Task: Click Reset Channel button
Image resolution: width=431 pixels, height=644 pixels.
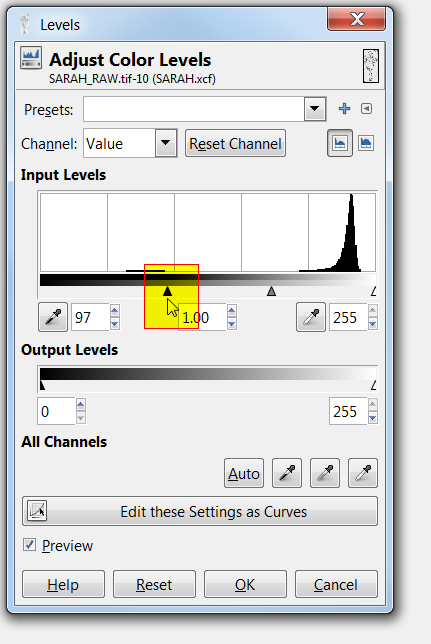Action: coord(235,143)
